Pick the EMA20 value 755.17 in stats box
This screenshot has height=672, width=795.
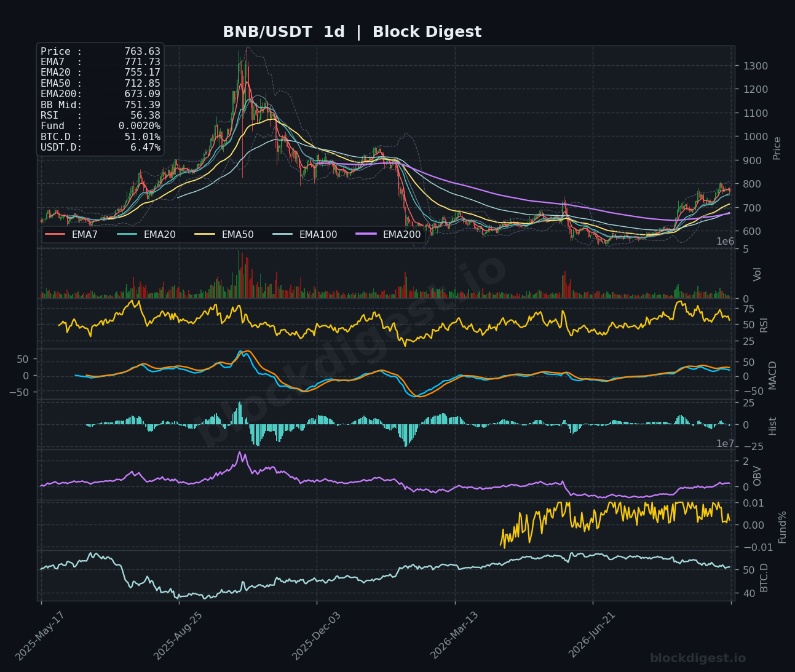click(x=142, y=73)
